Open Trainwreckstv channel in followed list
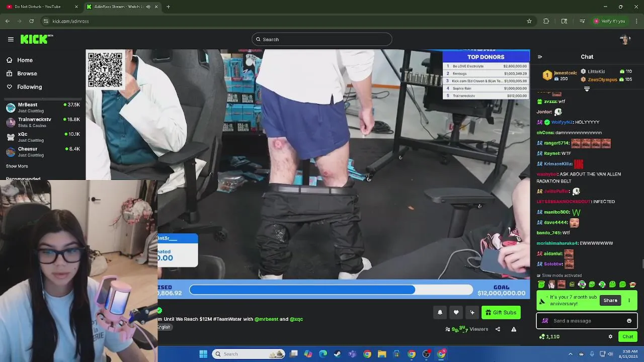This screenshot has width=644, height=362. coord(43,122)
